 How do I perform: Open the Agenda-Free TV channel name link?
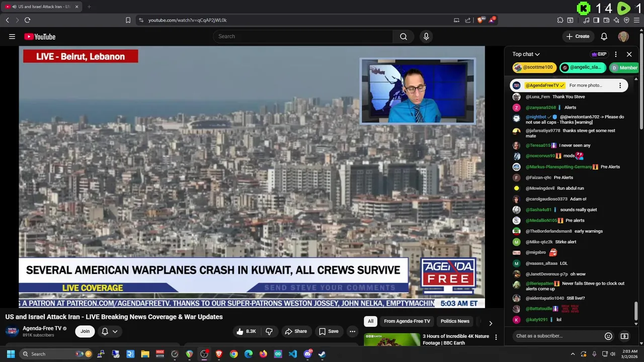pos(42,328)
